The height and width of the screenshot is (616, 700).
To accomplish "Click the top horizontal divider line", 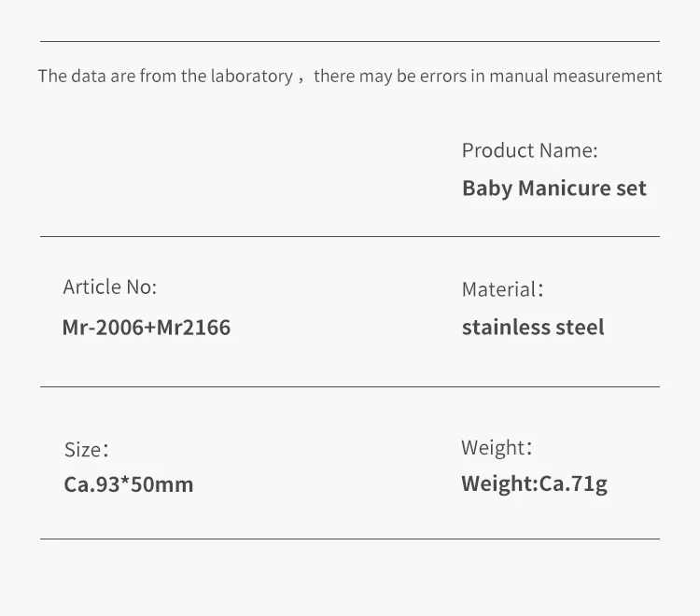I will 349,41.
